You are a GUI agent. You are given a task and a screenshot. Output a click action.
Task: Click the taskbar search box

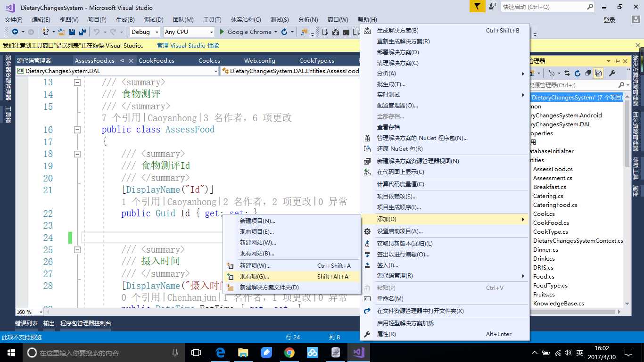tap(104, 353)
